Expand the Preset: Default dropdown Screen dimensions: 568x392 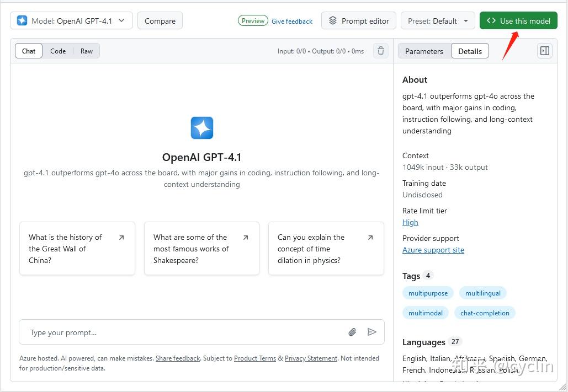click(x=438, y=21)
